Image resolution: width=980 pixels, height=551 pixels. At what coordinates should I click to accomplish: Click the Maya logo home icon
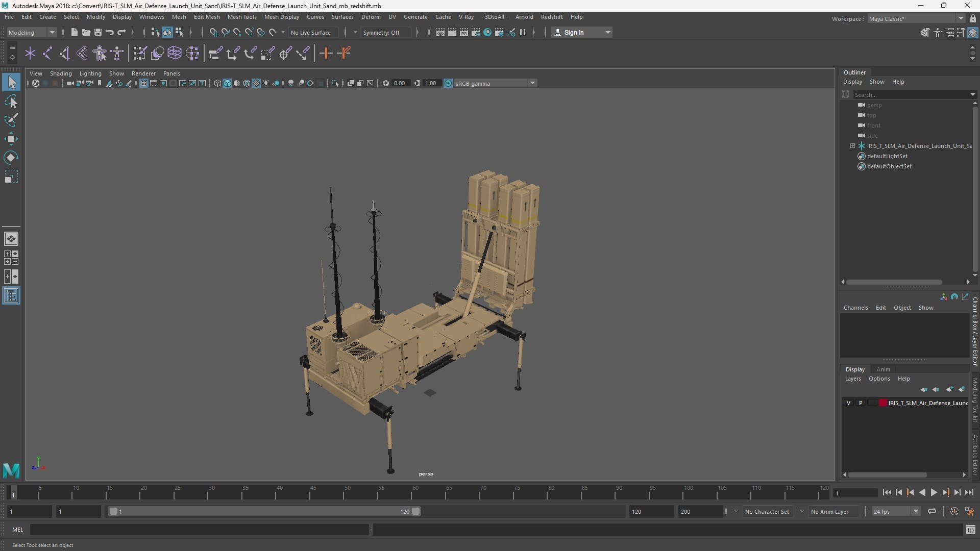click(x=11, y=470)
